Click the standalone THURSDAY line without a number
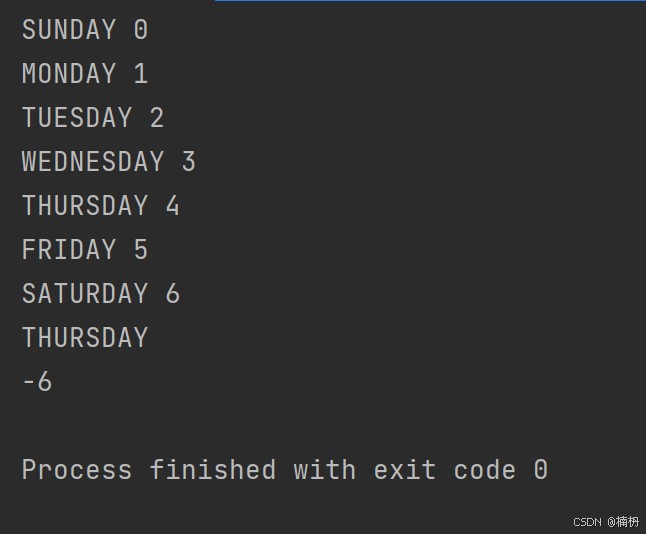646x534 pixels. 84,338
